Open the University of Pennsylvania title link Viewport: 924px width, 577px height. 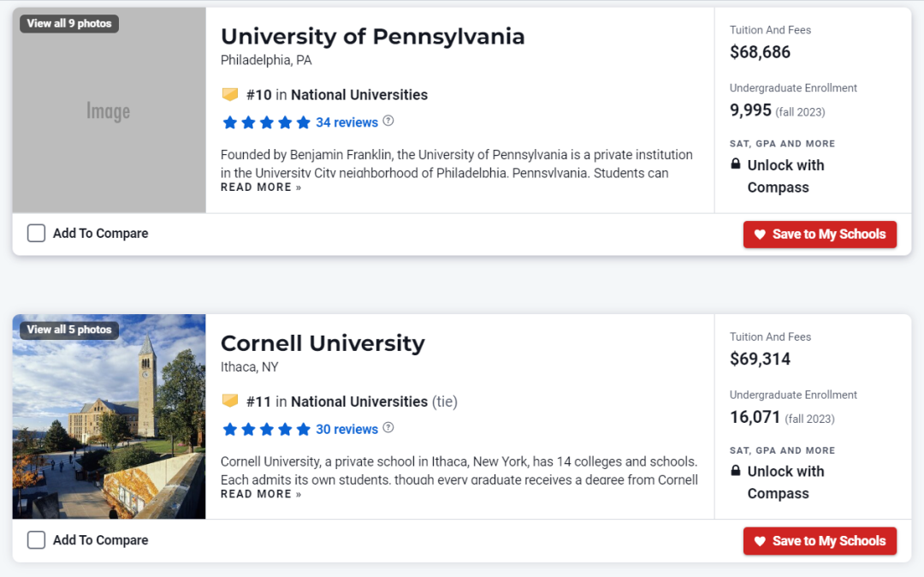[x=372, y=37]
